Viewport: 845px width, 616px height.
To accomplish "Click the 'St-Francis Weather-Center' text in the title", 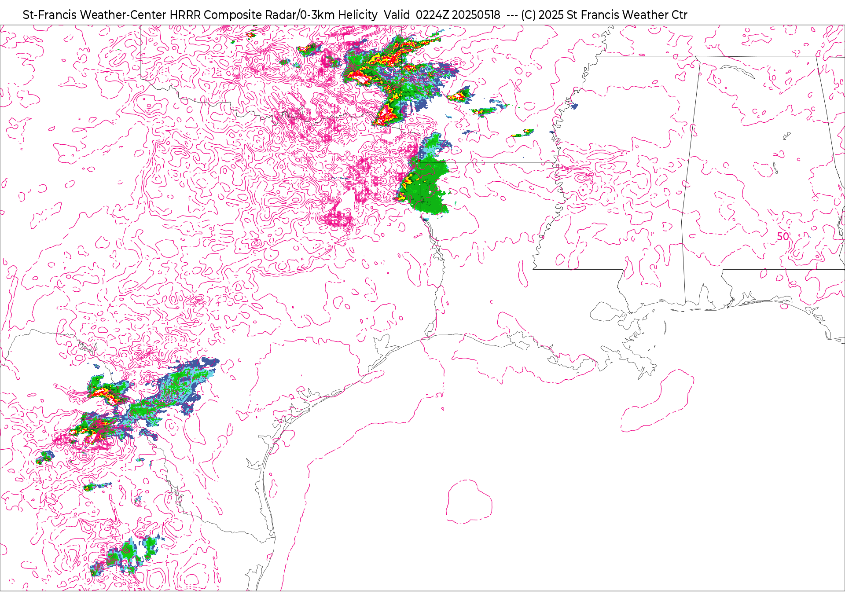I will (x=94, y=15).
